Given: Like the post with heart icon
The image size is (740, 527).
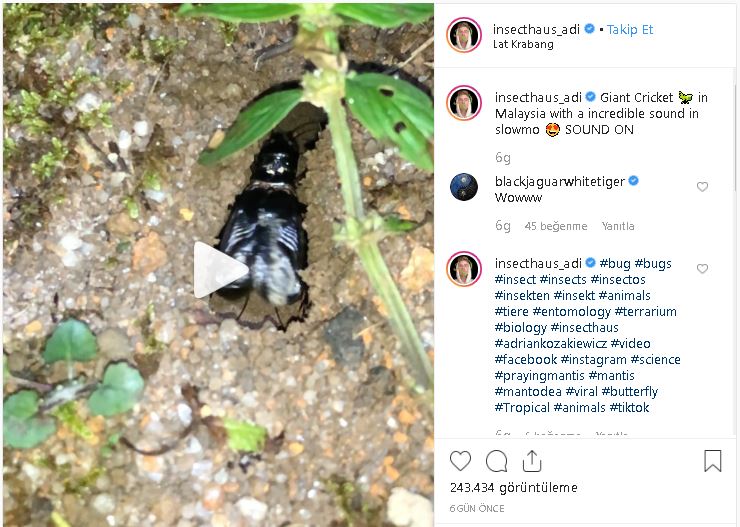Looking at the screenshot, I should [460, 461].
